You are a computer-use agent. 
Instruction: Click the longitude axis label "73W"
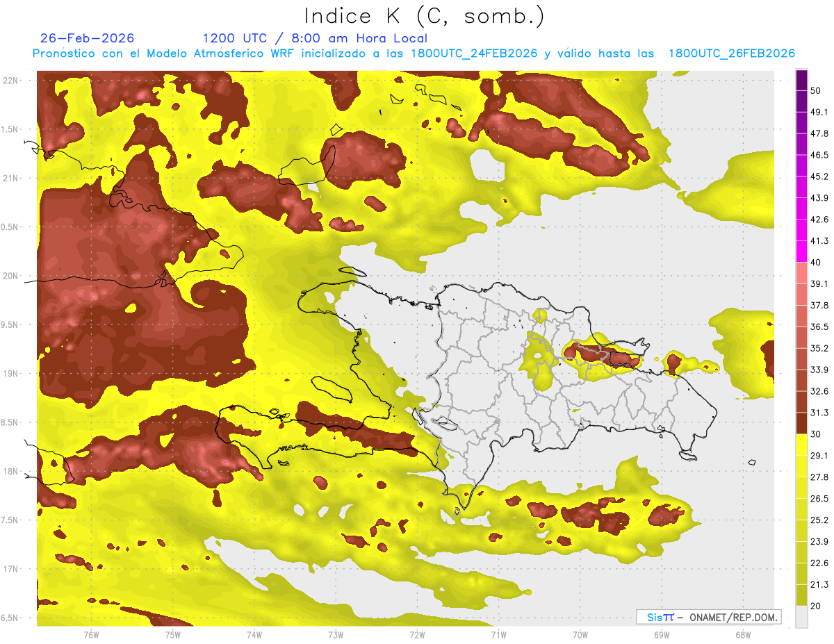pos(335,635)
